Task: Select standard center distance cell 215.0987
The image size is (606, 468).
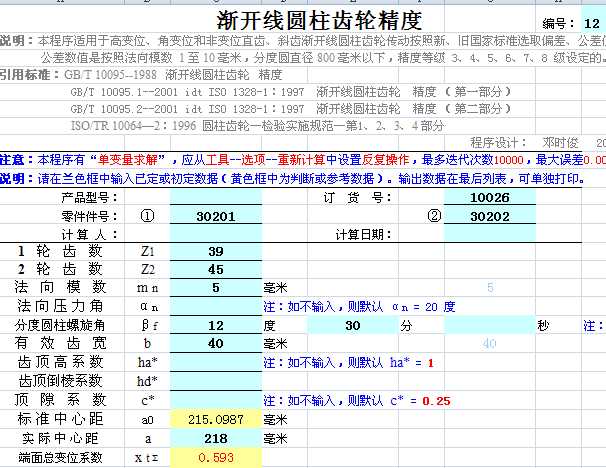Action: 216,419
